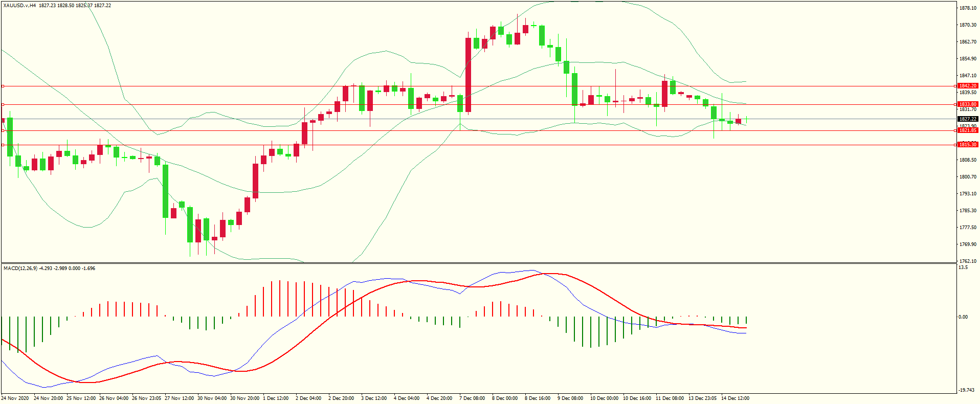
Task: Click the 1777.50 price scale value
Action: click(968, 228)
